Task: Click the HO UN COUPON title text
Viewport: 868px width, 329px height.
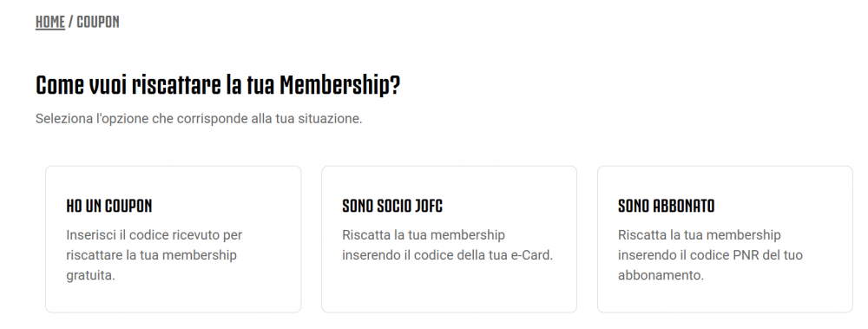Action: 109,206
